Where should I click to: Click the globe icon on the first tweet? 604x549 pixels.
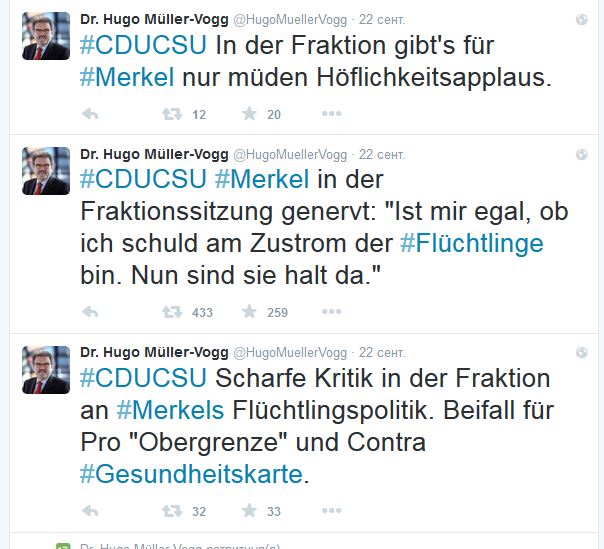(582, 19)
